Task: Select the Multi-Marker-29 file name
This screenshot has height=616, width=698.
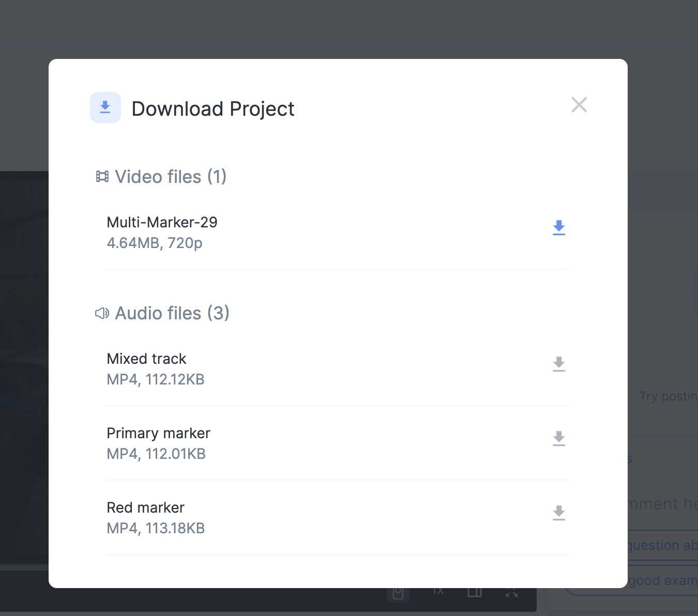Action: coord(162,222)
